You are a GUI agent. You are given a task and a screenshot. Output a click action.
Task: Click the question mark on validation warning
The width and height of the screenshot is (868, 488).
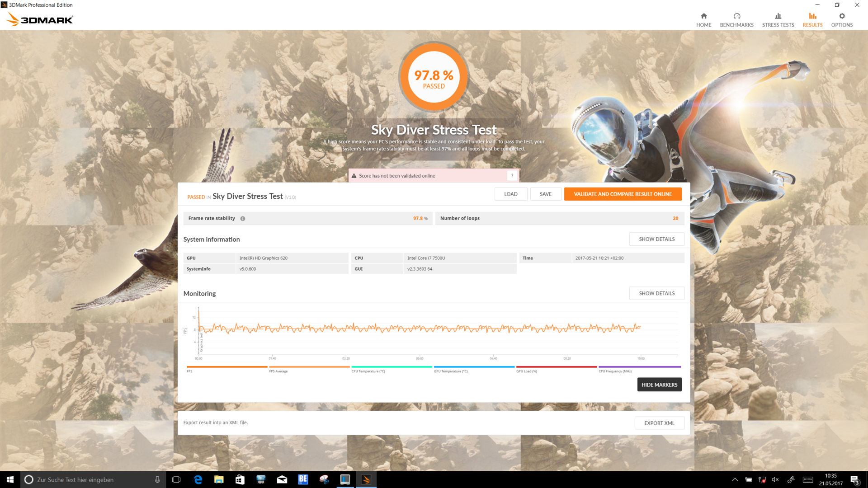tap(512, 176)
